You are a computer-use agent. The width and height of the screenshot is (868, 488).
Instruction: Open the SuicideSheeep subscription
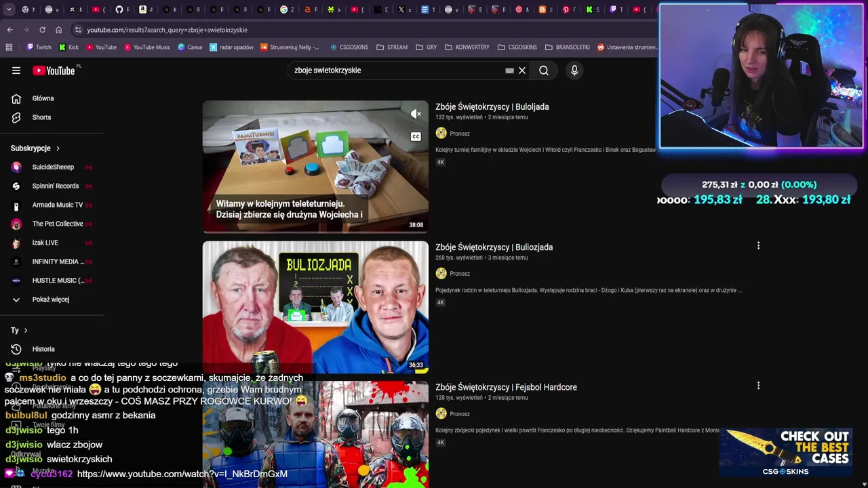52,167
